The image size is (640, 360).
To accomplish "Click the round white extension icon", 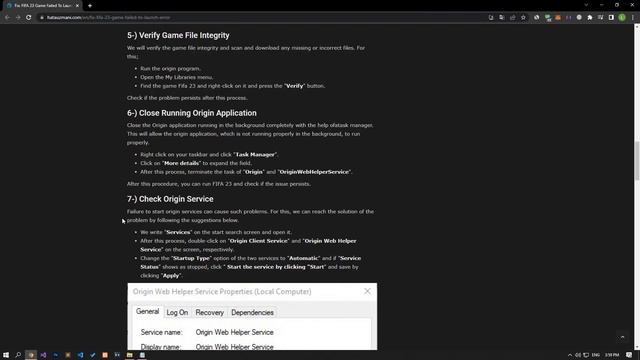I will pyautogui.click(x=579, y=18).
